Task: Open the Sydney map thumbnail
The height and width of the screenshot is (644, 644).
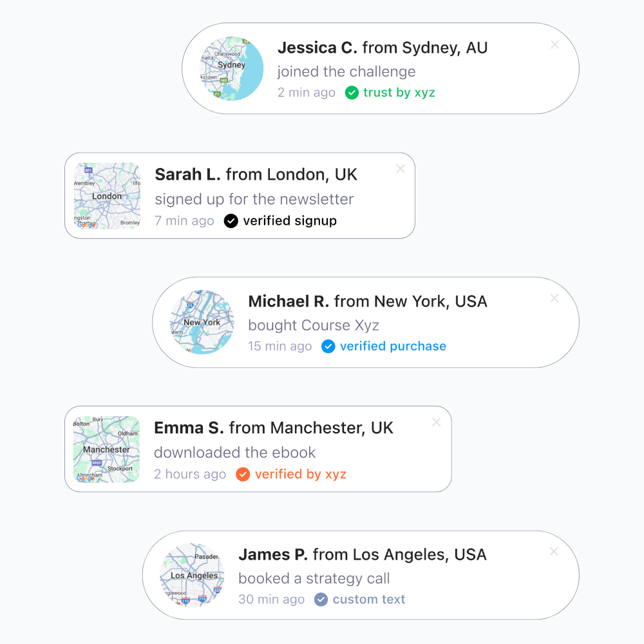Action: pyautogui.click(x=231, y=68)
